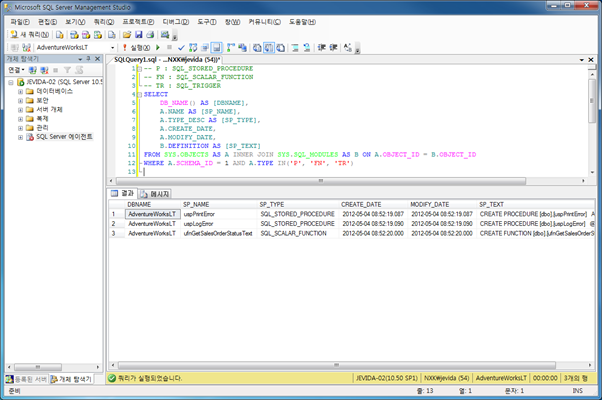Open the 도구 (Tools) menu

(207, 22)
